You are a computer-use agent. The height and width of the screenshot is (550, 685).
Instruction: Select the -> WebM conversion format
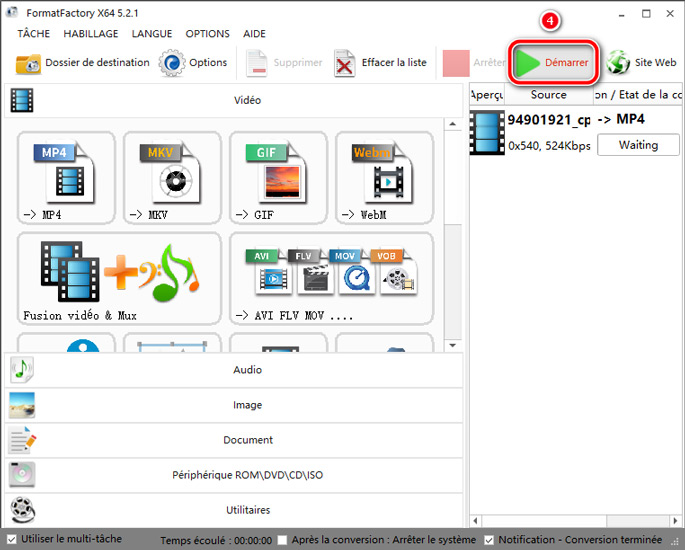(x=384, y=178)
